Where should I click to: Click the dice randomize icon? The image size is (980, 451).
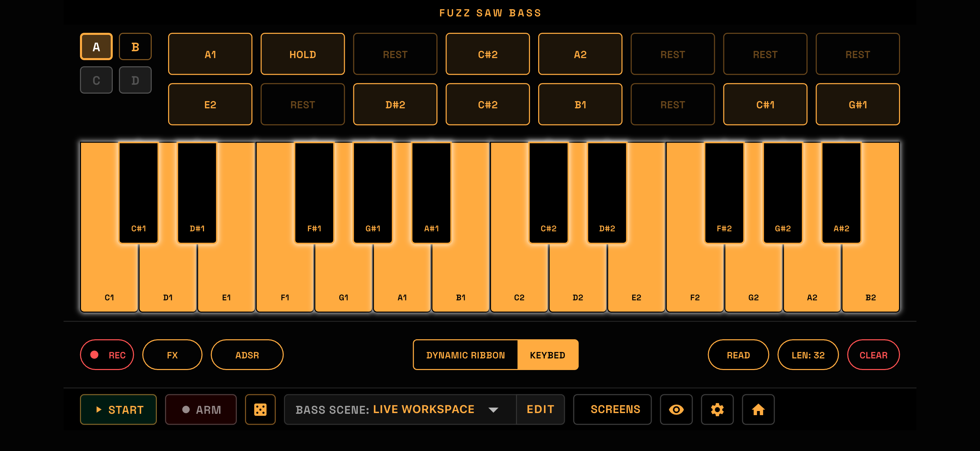(260, 409)
